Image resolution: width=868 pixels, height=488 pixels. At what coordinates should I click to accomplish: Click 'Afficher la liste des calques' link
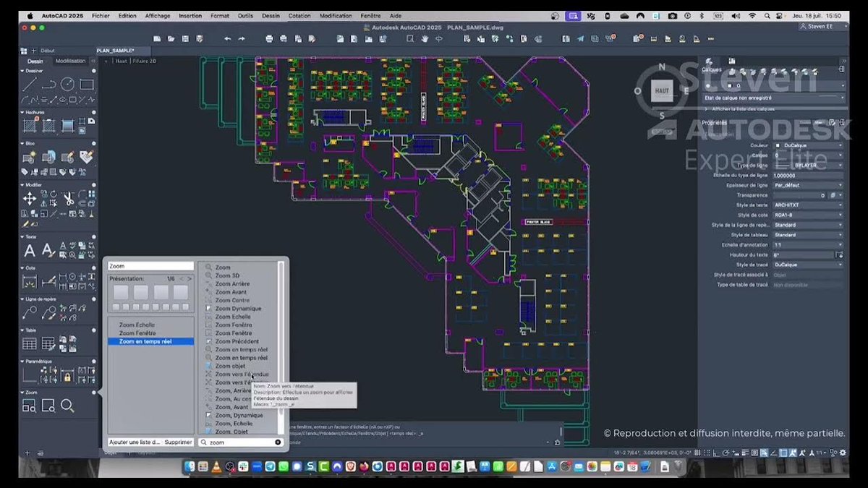745,108
